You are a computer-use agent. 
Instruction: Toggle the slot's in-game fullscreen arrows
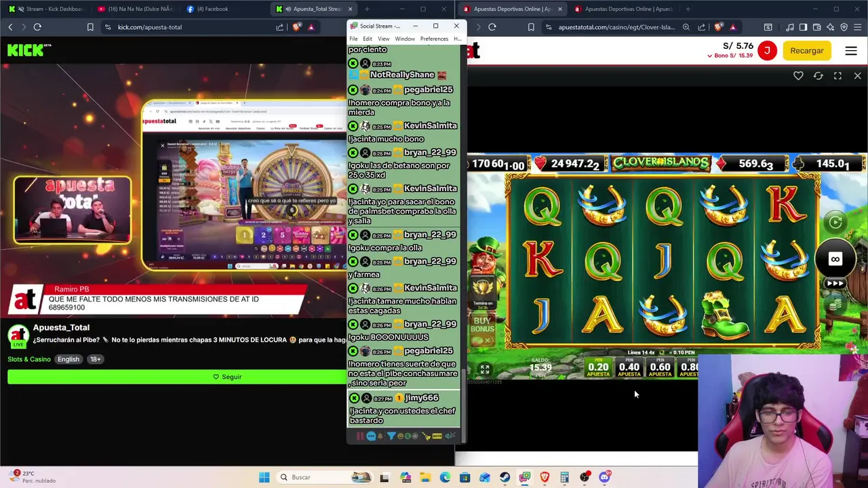pyautogui.click(x=484, y=369)
